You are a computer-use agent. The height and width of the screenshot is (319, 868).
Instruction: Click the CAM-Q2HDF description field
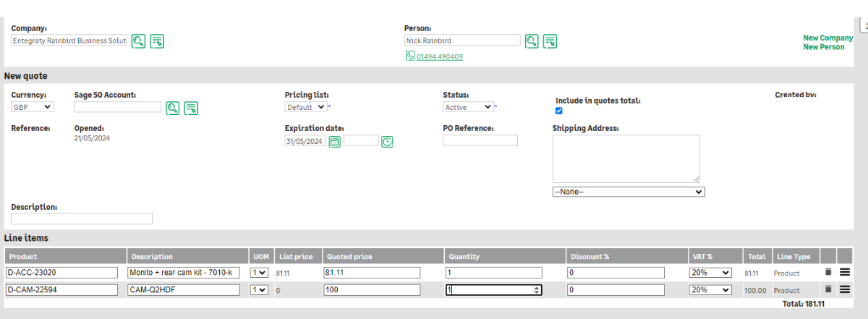(183, 289)
